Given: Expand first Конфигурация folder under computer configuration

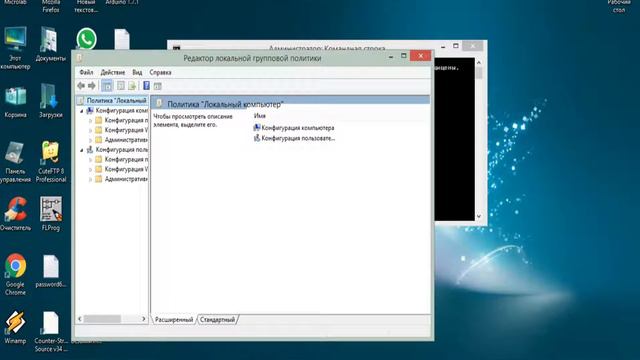Looking at the screenshot, I should 91,120.
